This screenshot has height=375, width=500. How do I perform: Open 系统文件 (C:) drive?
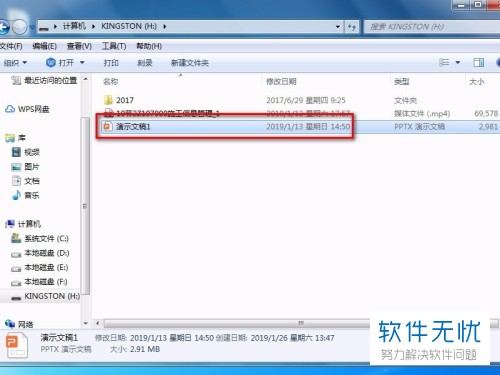[x=46, y=238]
